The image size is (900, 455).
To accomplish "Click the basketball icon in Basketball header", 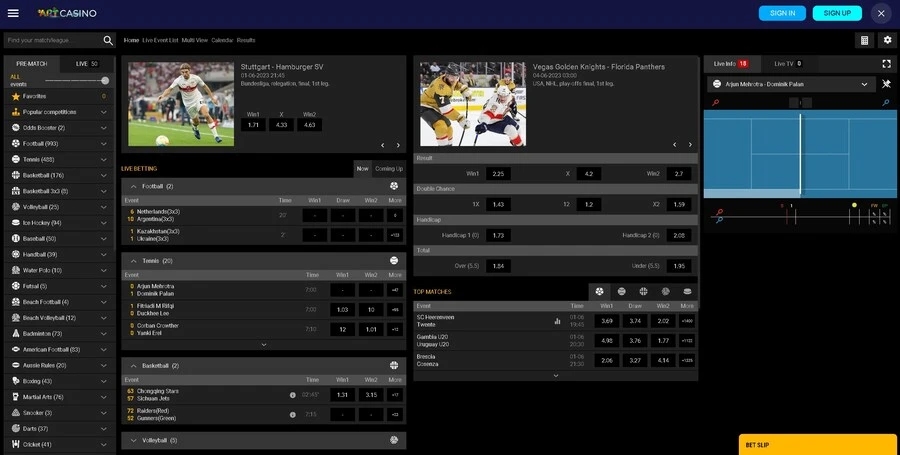I will tap(394, 365).
